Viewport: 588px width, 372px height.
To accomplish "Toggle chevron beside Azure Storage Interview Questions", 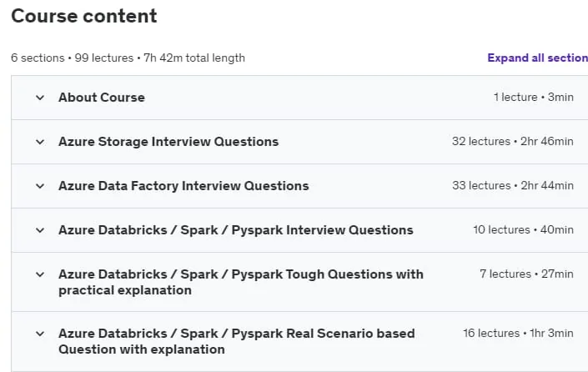I will point(40,142).
